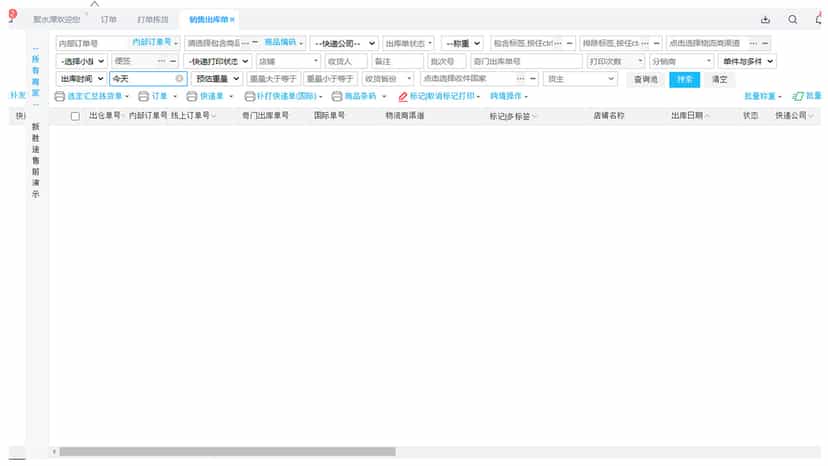Open the 跨境操作 menu
Viewport: 828px width, 466px height.
(x=509, y=96)
